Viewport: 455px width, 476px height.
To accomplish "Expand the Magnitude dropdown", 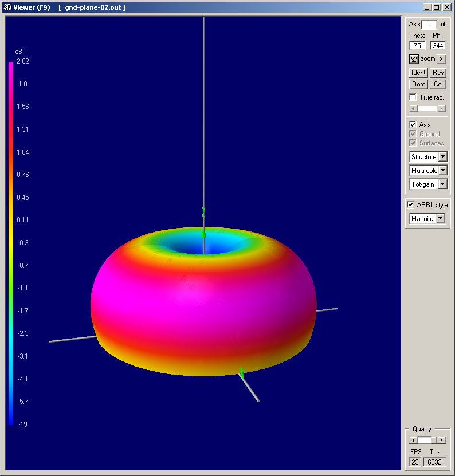I will [440, 218].
